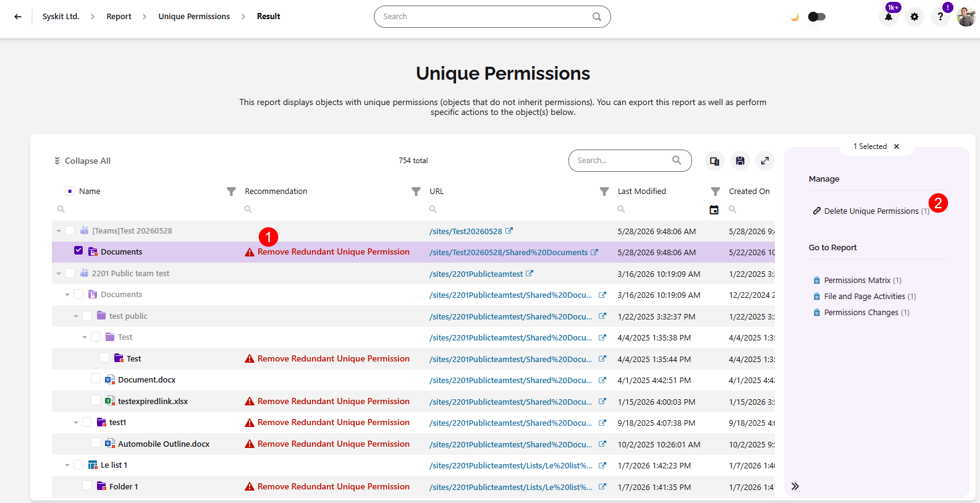Open settings gear icon
The height and width of the screenshot is (503, 980).
pyautogui.click(x=915, y=17)
